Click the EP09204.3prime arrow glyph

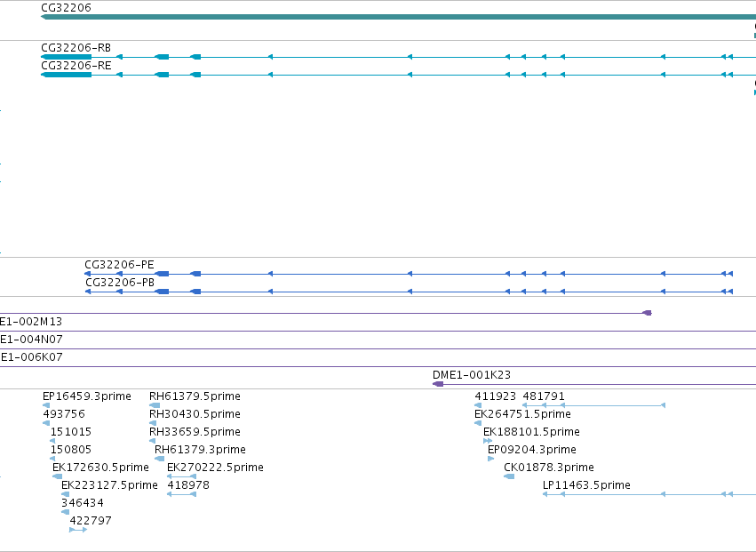point(490,459)
